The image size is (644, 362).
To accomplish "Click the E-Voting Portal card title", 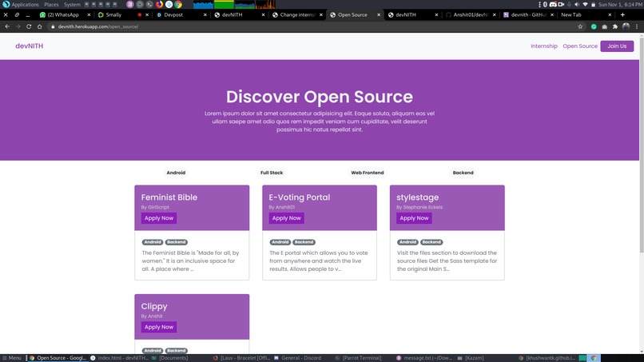I will pyautogui.click(x=299, y=197).
